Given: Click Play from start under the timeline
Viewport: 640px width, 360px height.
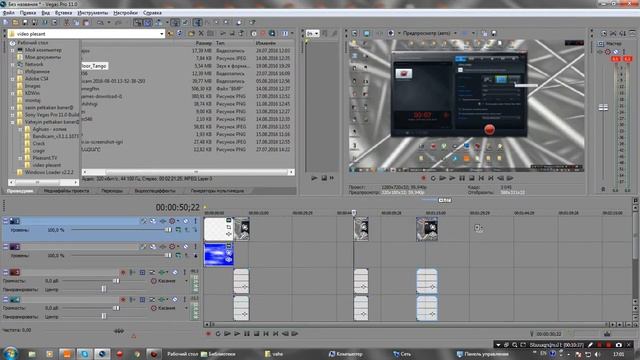Looking at the screenshot, I should coord(227,334).
